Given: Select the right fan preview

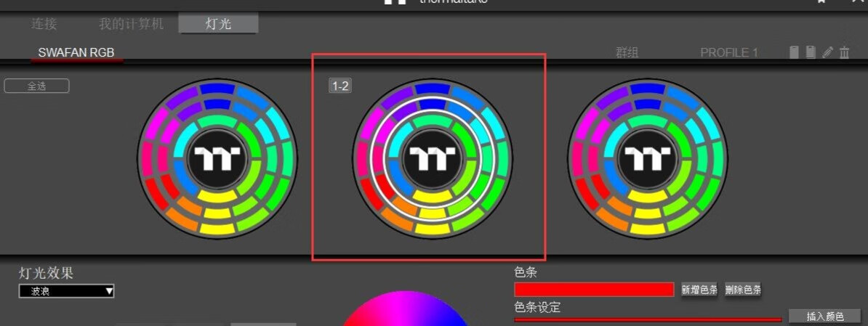Looking at the screenshot, I should [648, 158].
